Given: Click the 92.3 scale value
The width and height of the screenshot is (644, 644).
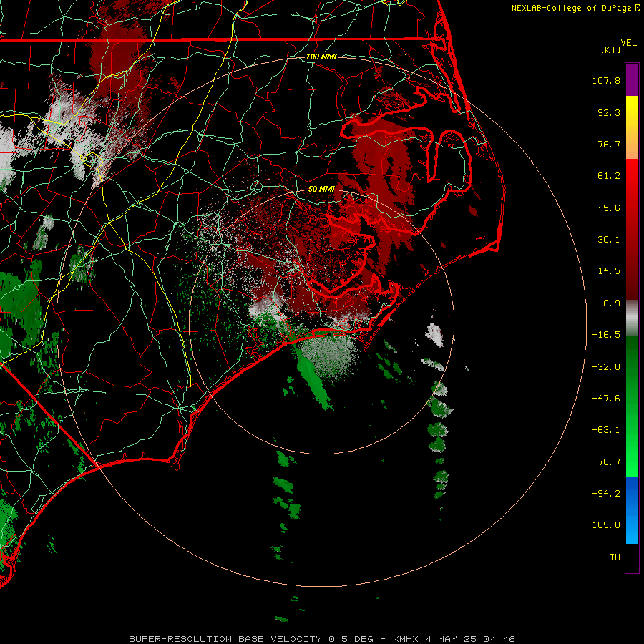Looking at the screenshot, I should pyautogui.click(x=609, y=112).
